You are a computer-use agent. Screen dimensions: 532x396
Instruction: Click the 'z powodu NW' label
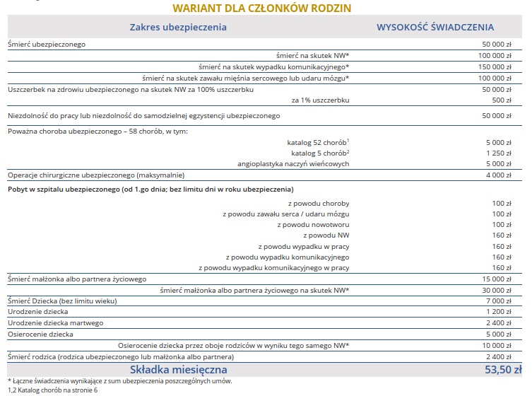pyautogui.click(x=326, y=235)
